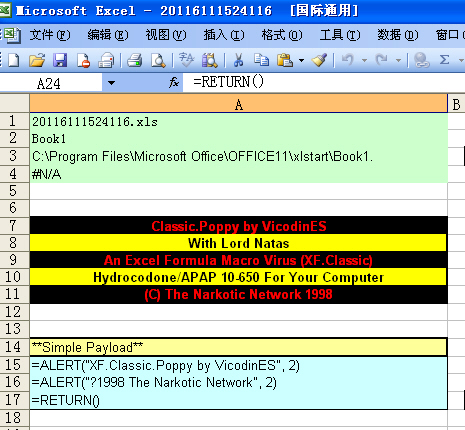Image resolution: width=465 pixels, height=430 pixels.
Task: Click the Cut scissors icon
Action: [x=238, y=60]
